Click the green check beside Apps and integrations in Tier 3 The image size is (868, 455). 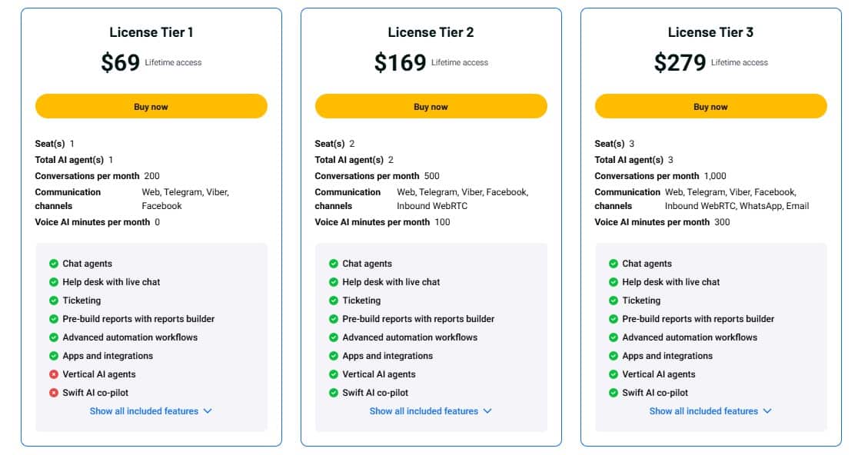(611, 356)
